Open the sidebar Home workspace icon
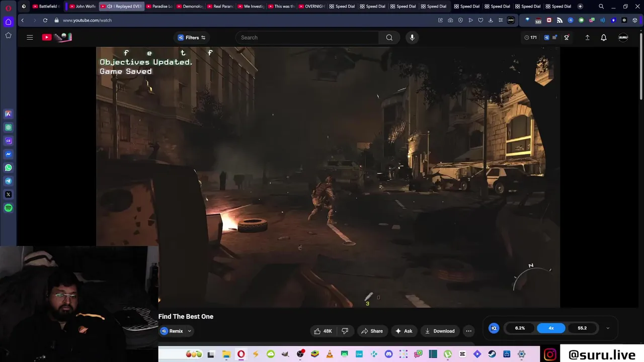Viewport: 644px width, 362px height. pyautogui.click(x=9, y=22)
